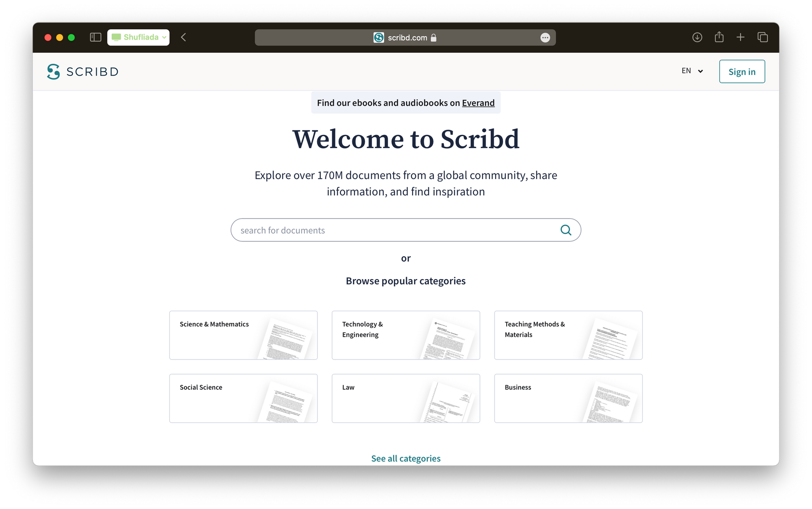Open the Teaching Methods & Materials category

coord(568,335)
